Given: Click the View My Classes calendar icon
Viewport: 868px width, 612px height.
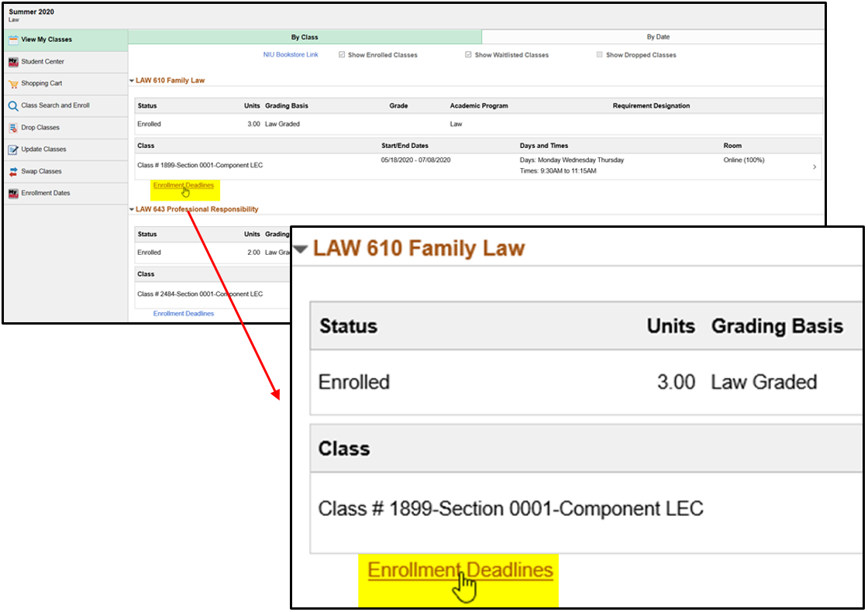Looking at the screenshot, I should click(x=13, y=40).
